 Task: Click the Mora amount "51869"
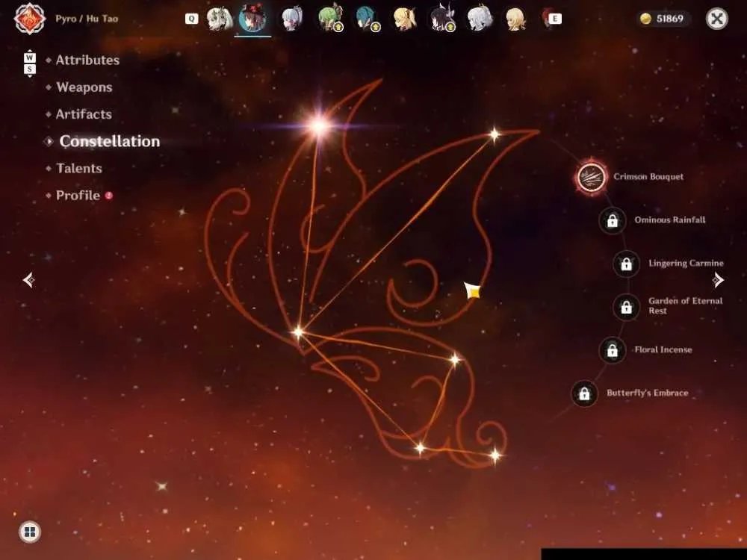coord(670,19)
